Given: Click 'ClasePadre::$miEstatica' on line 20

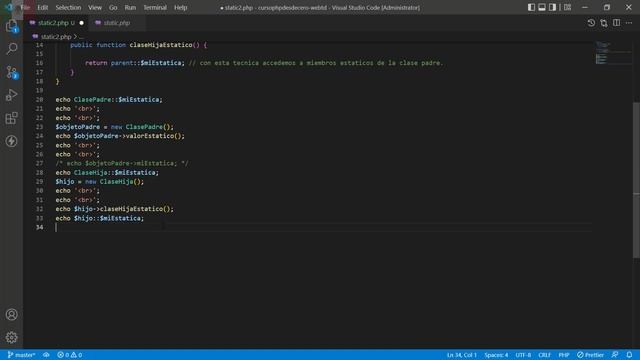Looking at the screenshot, I should point(118,100).
